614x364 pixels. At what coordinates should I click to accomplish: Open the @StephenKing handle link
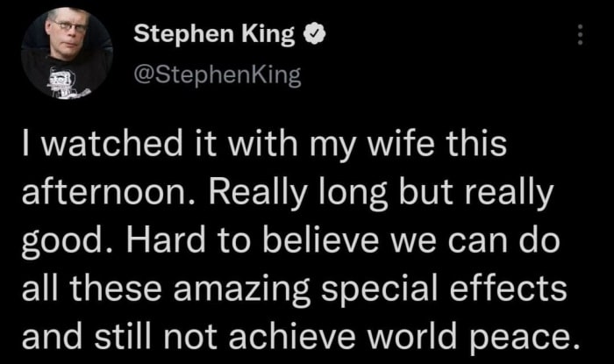217,75
